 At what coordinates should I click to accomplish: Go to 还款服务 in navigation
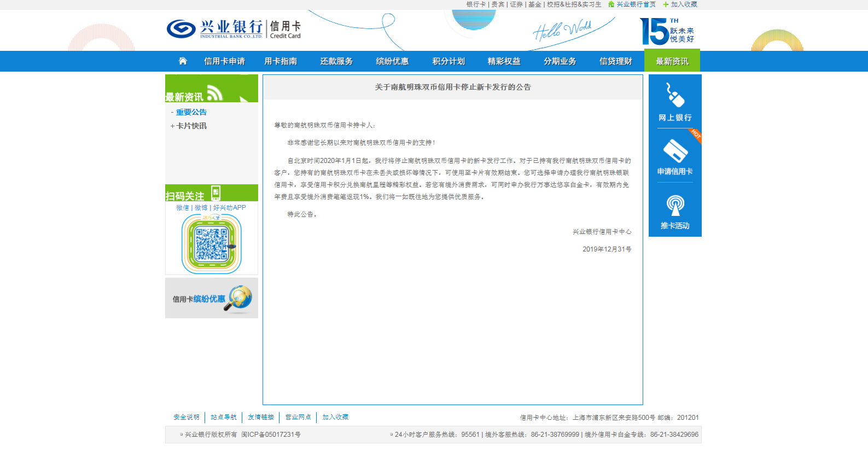pyautogui.click(x=336, y=61)
